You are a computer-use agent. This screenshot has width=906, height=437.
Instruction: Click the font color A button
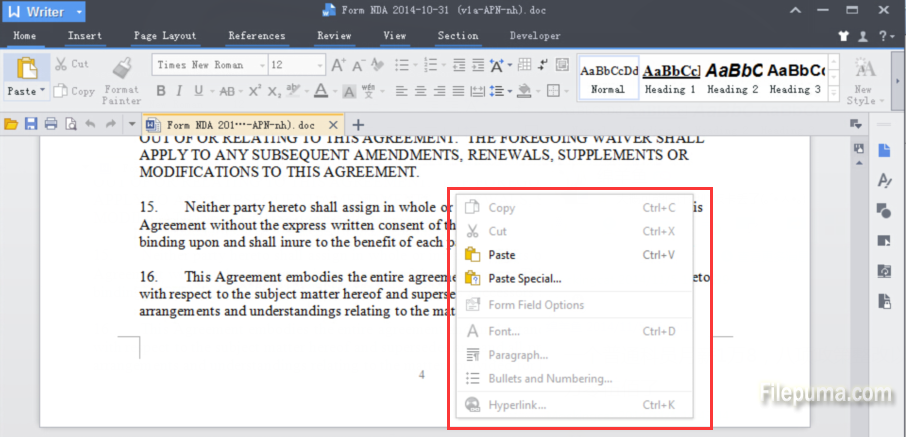pyautogui.click(x=320, y=91)
